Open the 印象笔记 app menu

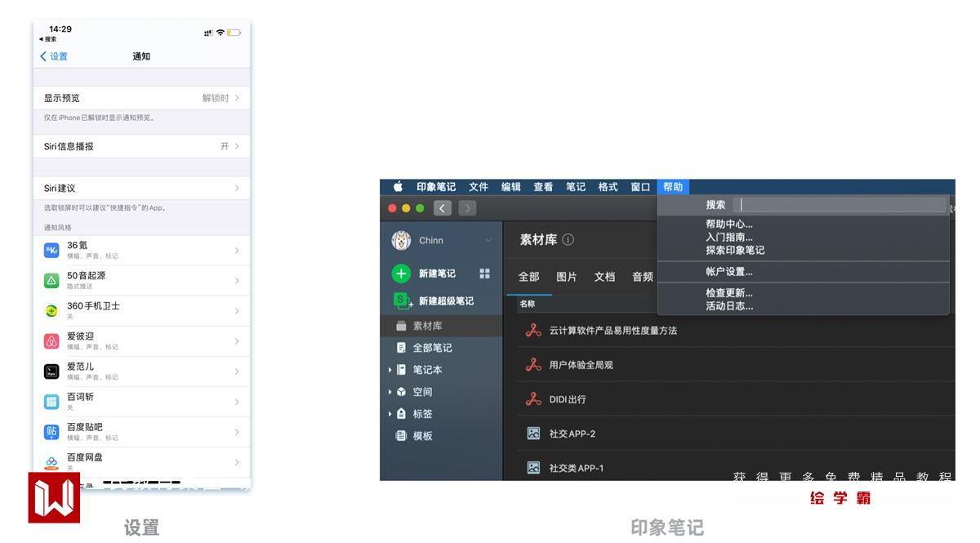pos(436,187)
